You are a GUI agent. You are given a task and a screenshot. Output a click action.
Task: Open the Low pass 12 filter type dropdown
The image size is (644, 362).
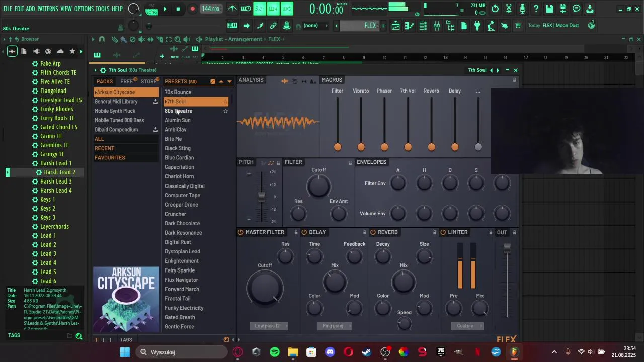click(x=269, y=326)
